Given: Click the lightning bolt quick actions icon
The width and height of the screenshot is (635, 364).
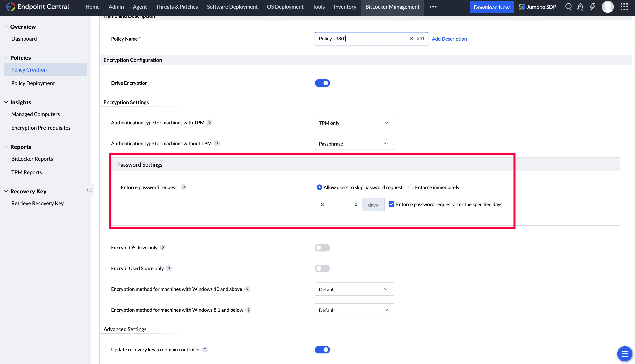Looking at the screenshot, I should click(592, 7).
